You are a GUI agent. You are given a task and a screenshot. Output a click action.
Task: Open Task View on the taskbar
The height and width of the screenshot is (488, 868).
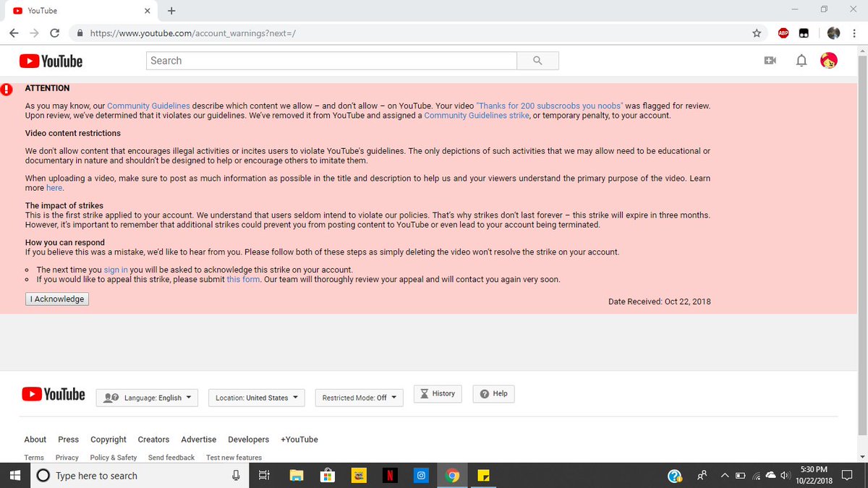[x=264, y=475]
